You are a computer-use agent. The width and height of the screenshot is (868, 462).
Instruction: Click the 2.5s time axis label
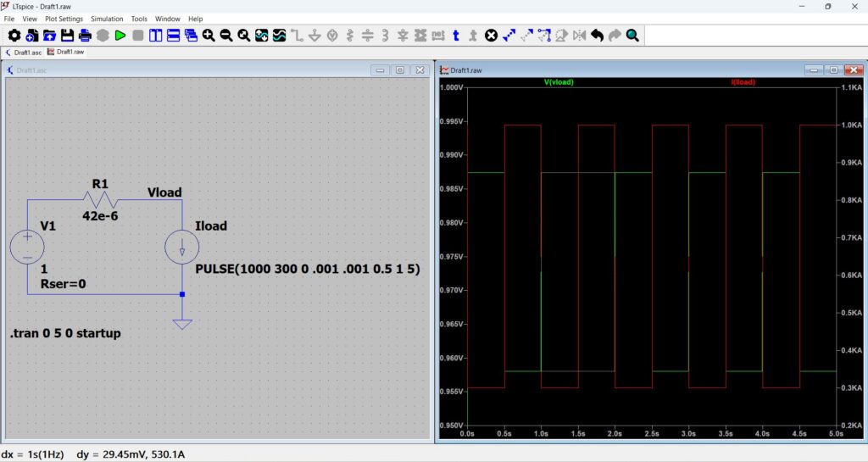pyautogui.click(x=652, y=434)
